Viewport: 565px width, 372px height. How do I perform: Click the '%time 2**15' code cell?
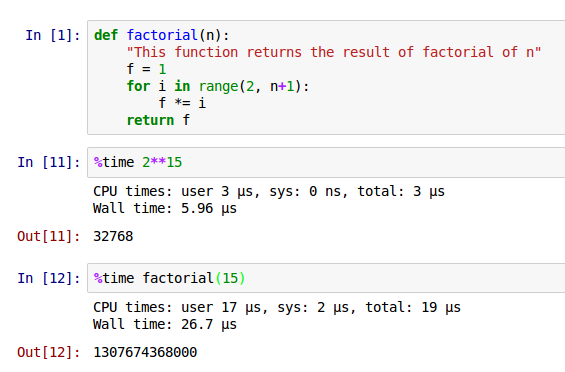326,163
